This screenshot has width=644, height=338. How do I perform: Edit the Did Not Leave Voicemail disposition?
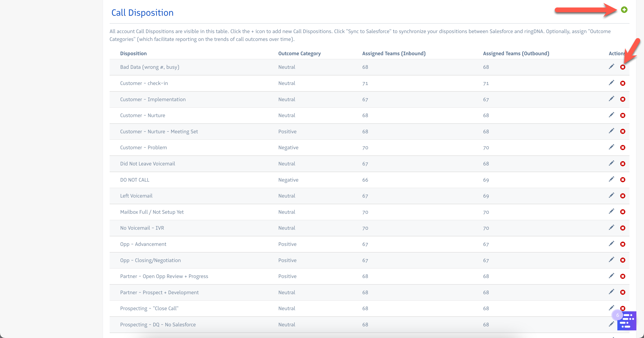pos(611,163)
